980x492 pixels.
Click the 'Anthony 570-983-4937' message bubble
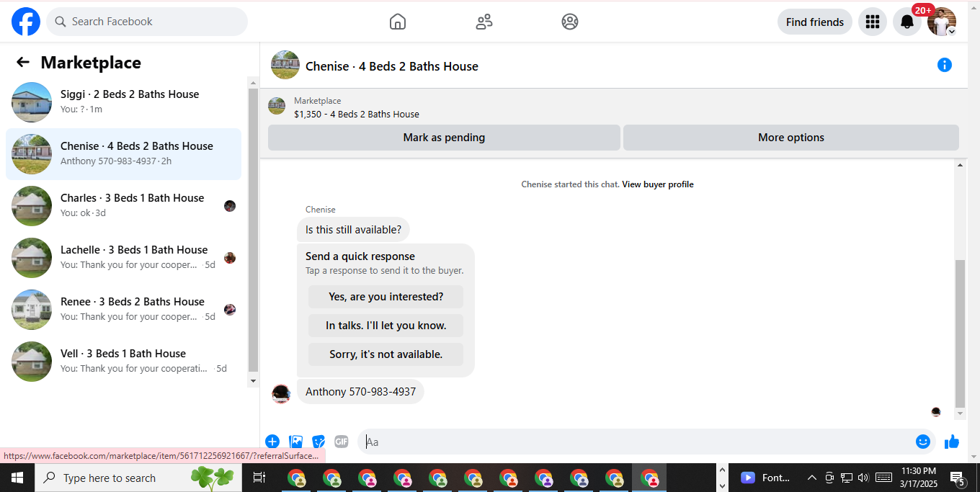[x=360, y=392]
